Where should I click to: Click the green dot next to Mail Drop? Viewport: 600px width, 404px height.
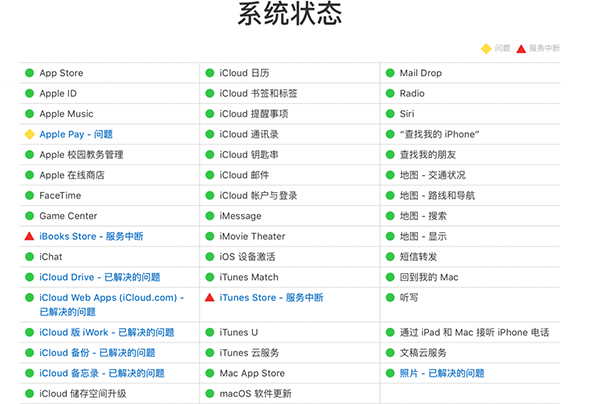(390, 73)
